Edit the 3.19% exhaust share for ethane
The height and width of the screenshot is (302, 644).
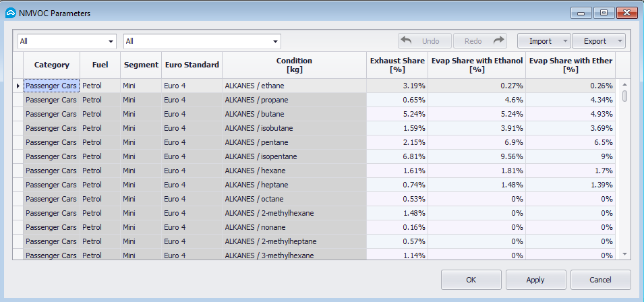point(397,86)
